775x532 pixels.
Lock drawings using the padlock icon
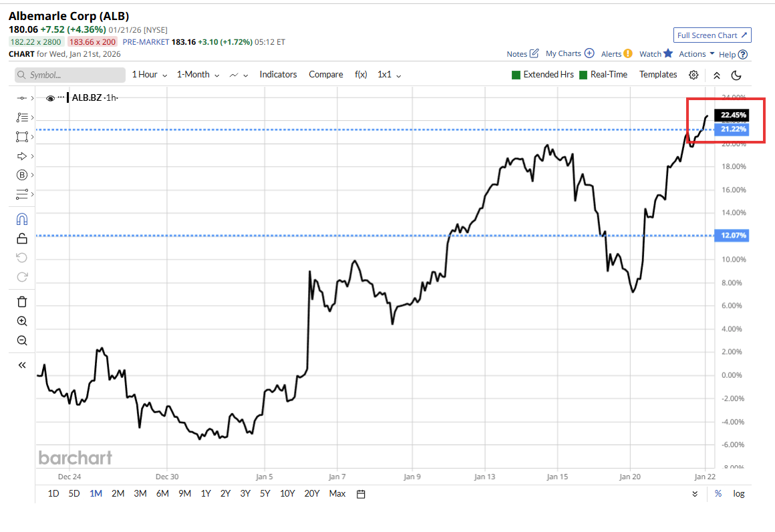[x=21, y=238]
